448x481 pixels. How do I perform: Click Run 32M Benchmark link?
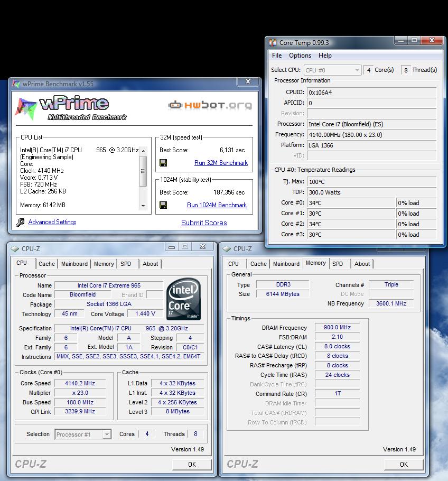pos(221,163)
